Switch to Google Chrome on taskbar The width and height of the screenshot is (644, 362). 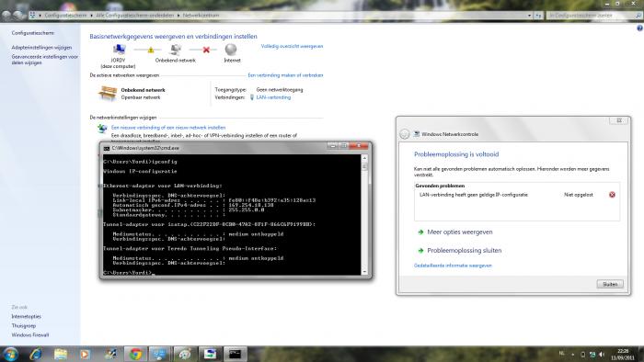pyautogui.click(x=135, y=354)
